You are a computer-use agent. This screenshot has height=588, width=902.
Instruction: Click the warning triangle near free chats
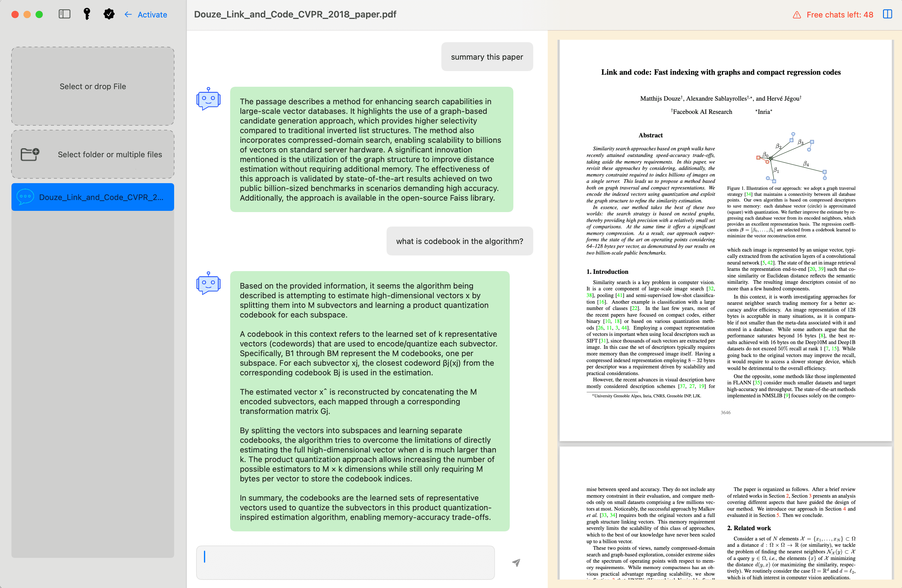(x=797, y=15)
